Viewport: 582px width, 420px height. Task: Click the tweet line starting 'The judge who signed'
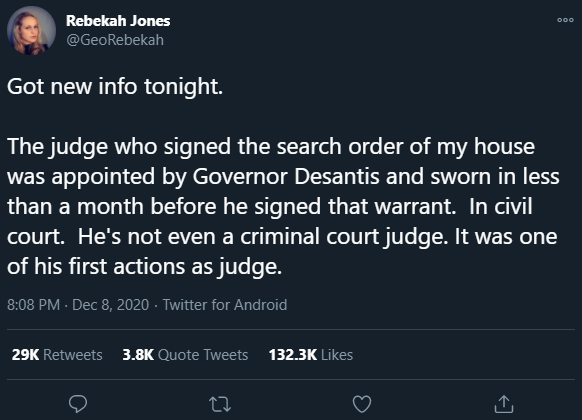271,147
